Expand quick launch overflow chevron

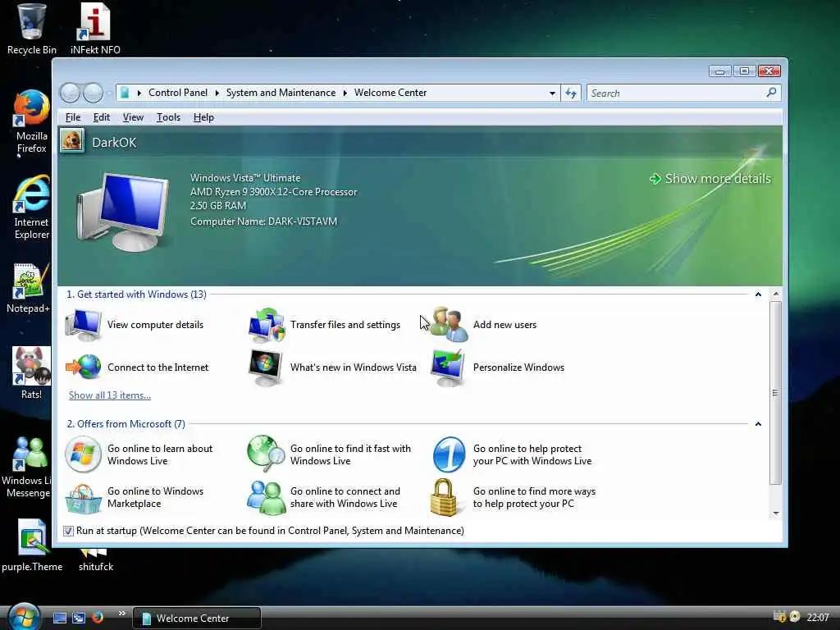tap(122, 613)
